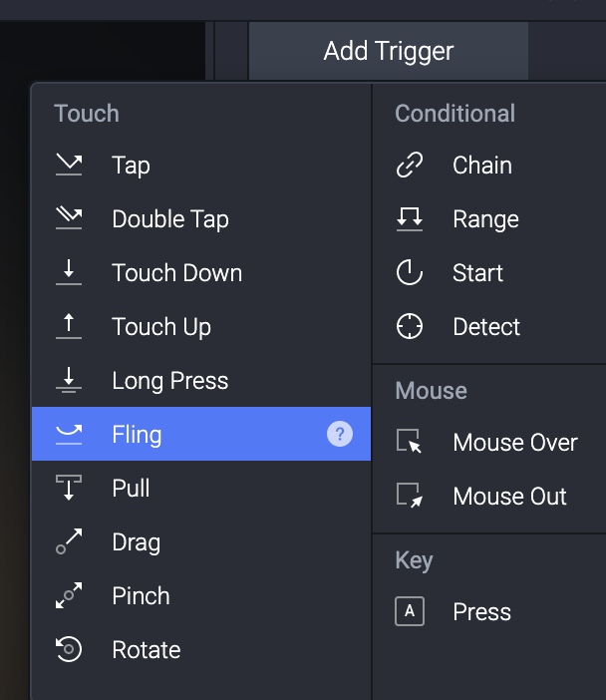Click the Tap trigger icon

pyautogui.click(x=69, y=166)
